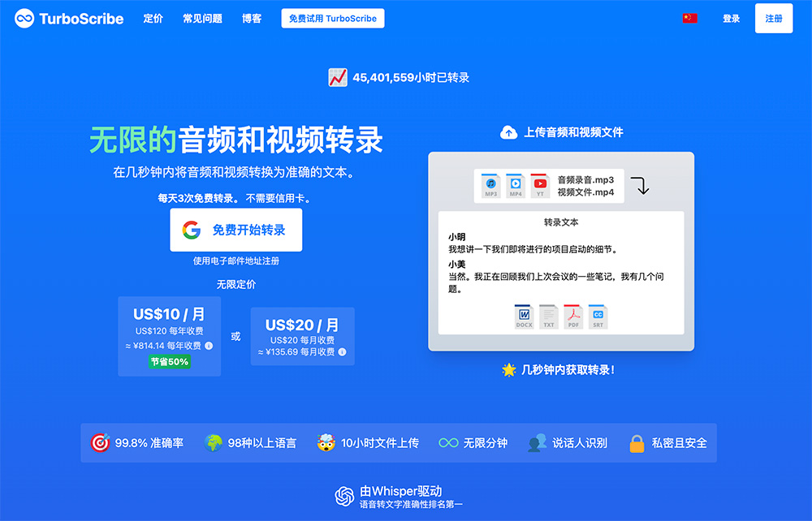Select the US$20 / 月 monthly plan card
812x521 pixels.
tap(302, 336)
